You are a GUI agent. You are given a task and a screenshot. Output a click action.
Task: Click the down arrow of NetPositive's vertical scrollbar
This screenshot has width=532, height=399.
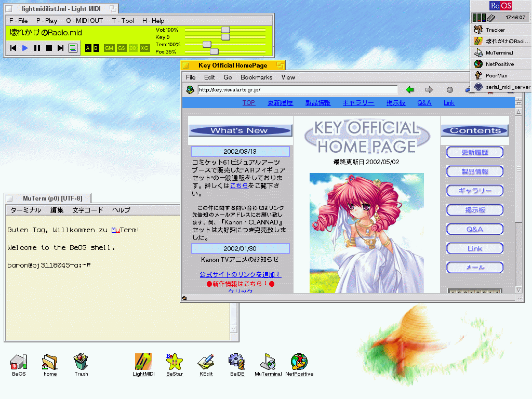click(518, 290)
